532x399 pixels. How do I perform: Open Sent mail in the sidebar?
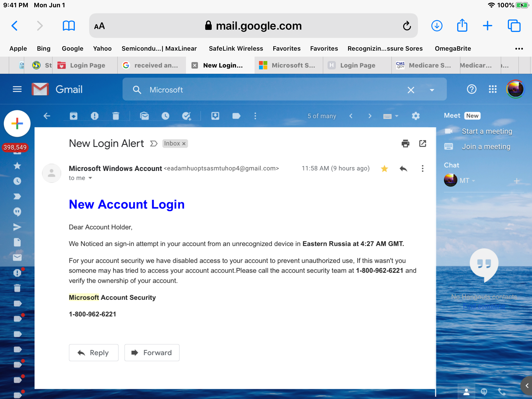(x=17, y=227)
